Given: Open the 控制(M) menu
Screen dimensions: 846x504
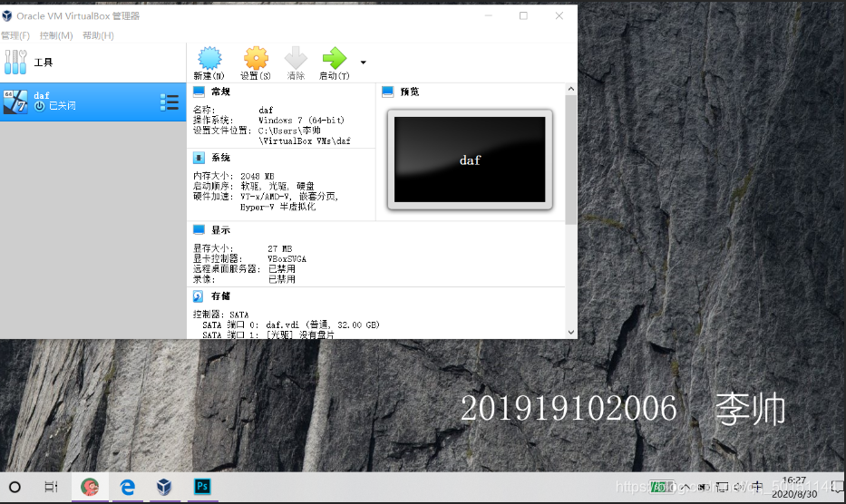Looking at the screenshot, I should 56,35.
